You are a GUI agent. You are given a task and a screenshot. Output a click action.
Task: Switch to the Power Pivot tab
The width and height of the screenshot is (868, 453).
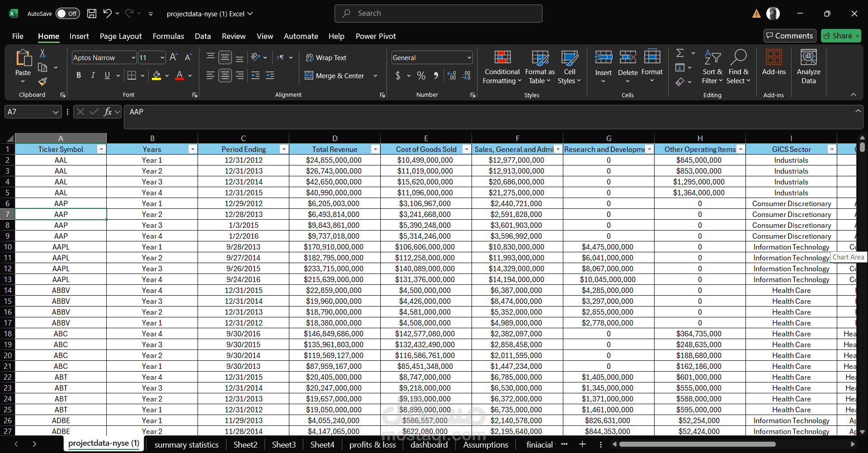(x=376, y=36)
